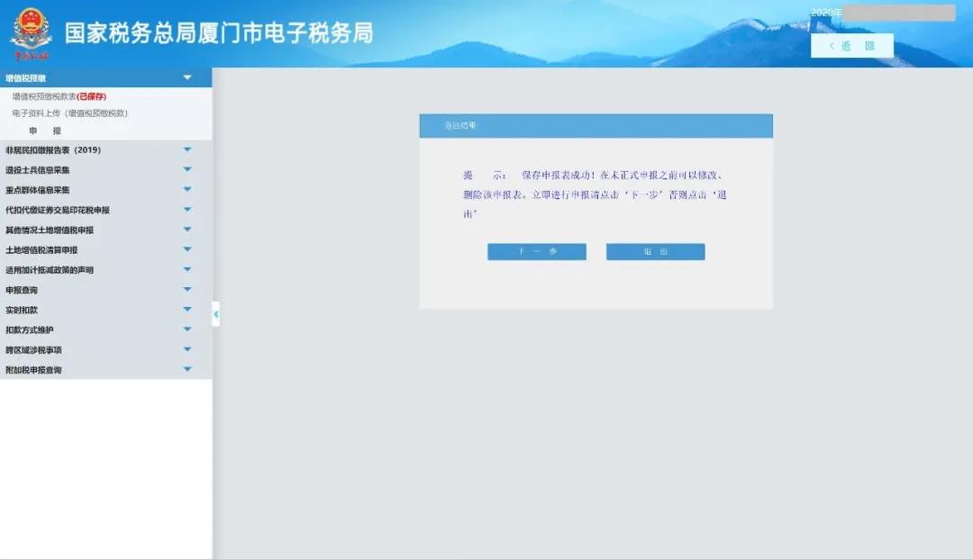Select 电子资料上传（增值税预缴税款）item

point(70,113)
